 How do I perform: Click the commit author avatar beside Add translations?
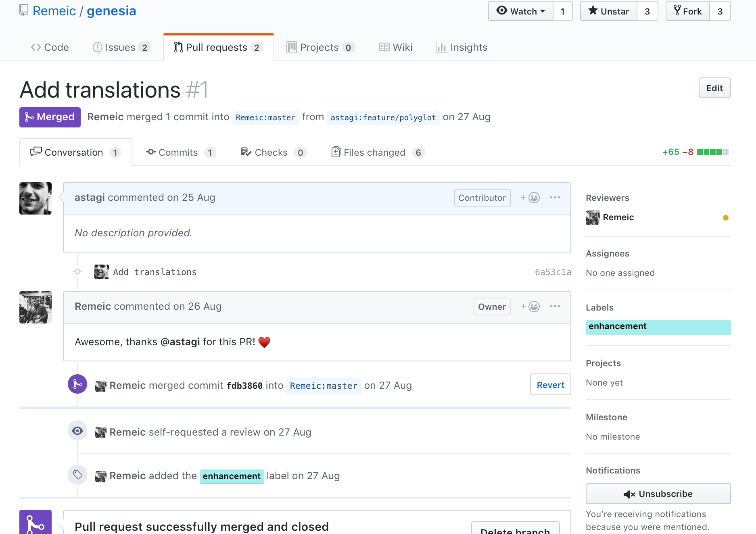(102, 272)
